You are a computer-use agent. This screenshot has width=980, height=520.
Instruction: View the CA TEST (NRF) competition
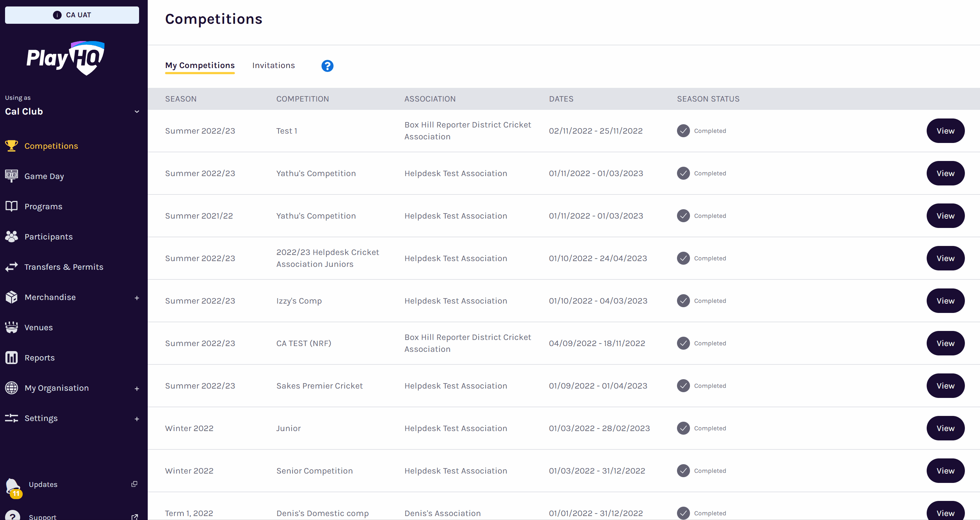pyautogui.click(x=945, y=343)
